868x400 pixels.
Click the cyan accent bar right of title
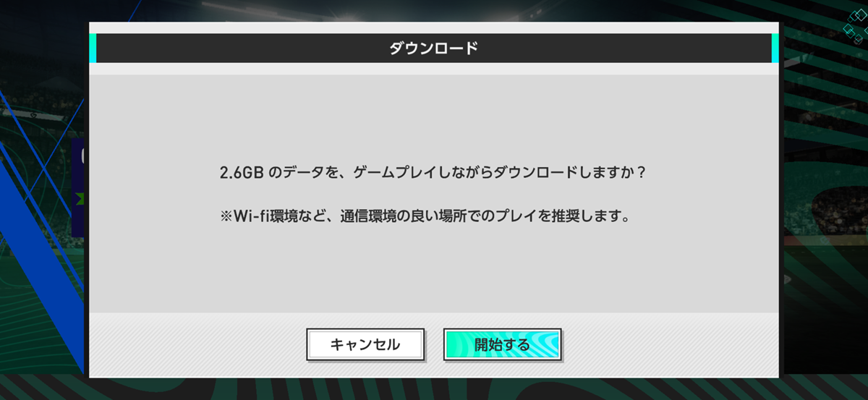point(775,48)
